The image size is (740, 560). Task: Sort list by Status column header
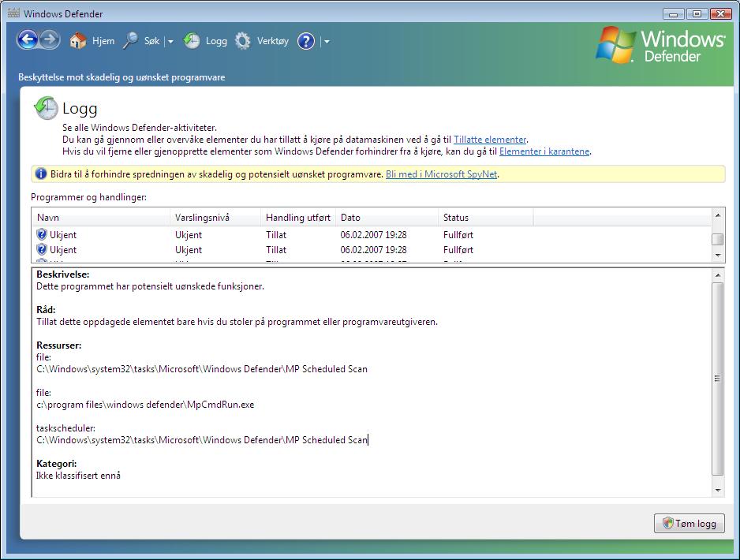(486, 218)
